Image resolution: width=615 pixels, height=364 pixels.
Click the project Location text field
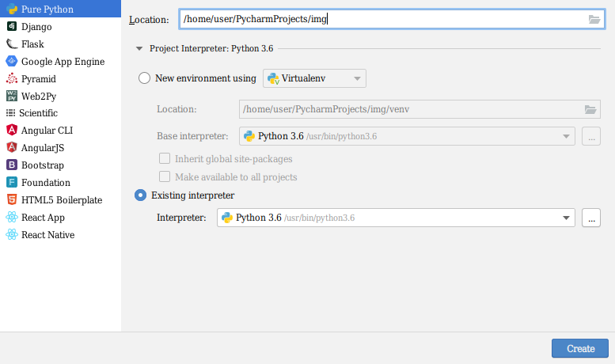click(392, 19)
